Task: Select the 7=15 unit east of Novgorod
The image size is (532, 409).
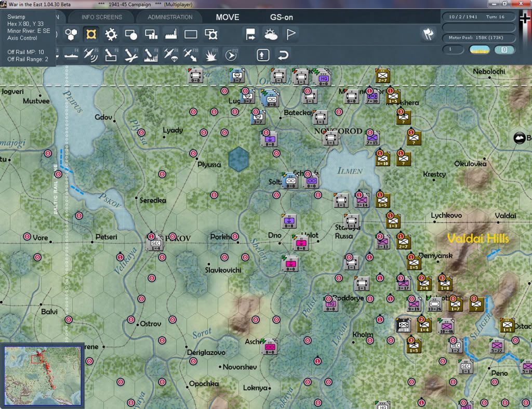Action: tap(372, 138)
